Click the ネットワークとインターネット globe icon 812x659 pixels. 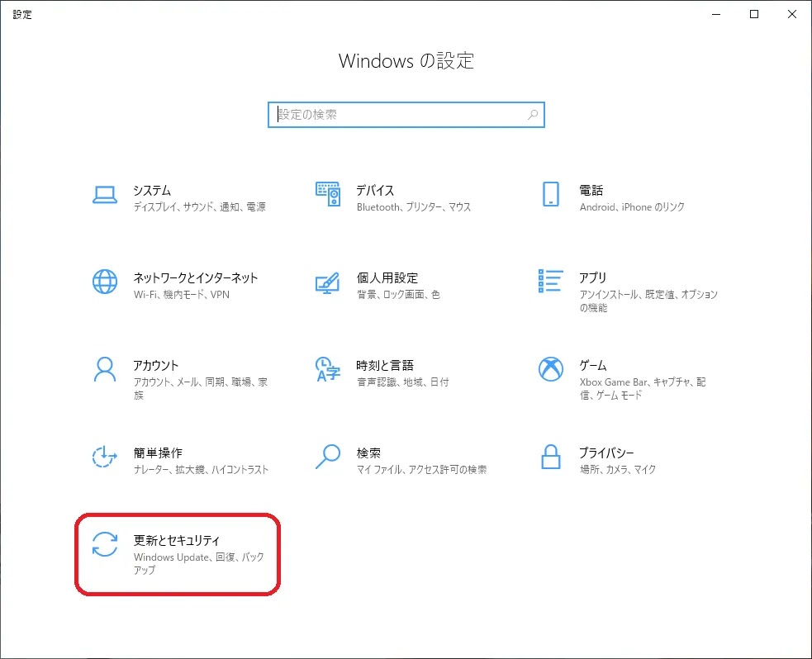pyautogui.click(x=105, y=282)
